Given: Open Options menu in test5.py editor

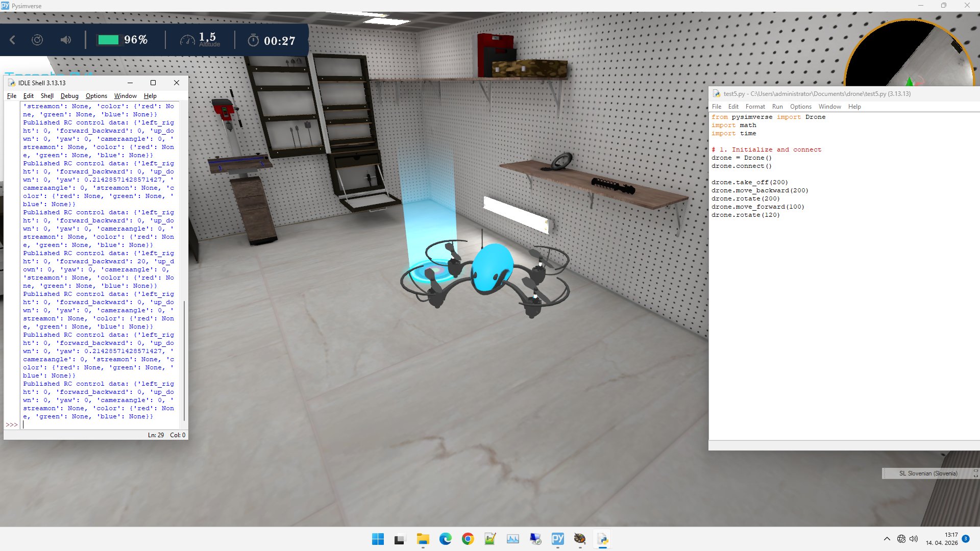Looking at the screenshot, I should 800,107.
